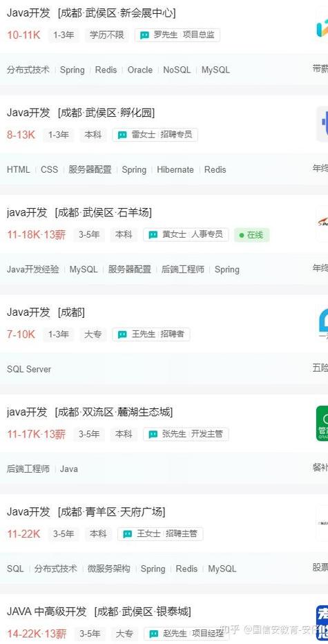Viewport: 328px width, 644px height.
Task: Open Java开发 job at 武侯区 孵化园
Action: point(81,113)
